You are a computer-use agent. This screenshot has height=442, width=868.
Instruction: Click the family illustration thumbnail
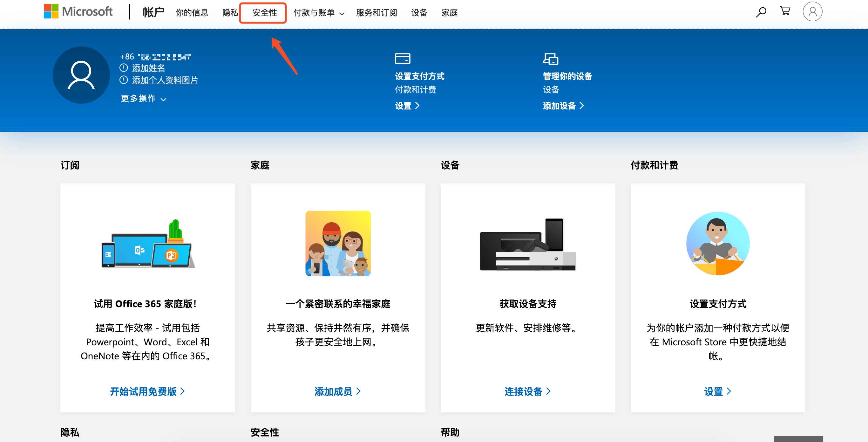tap(338, 244)
